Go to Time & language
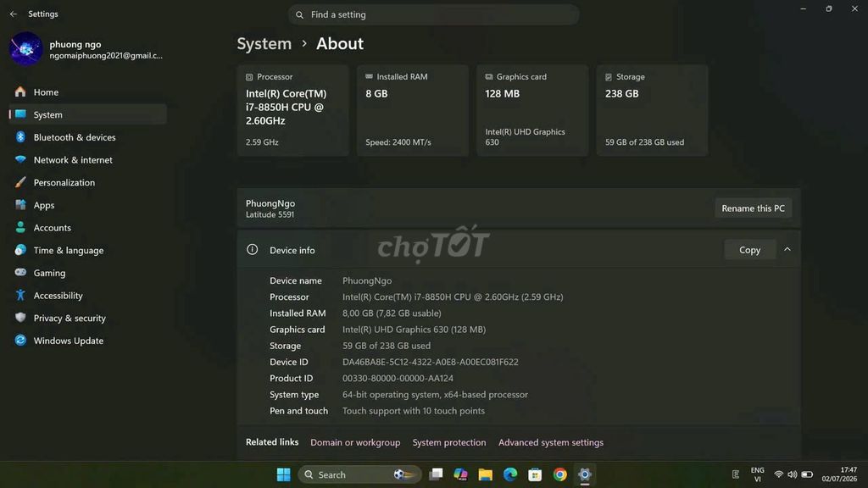 click(87, 251)
